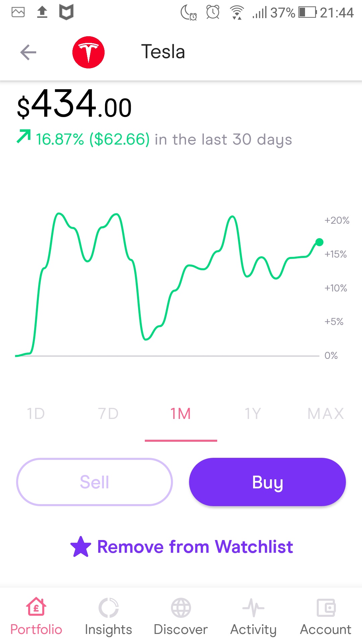Show the 1Y chart range
This screenshot has height=644, width=362.
pos(253,414)
